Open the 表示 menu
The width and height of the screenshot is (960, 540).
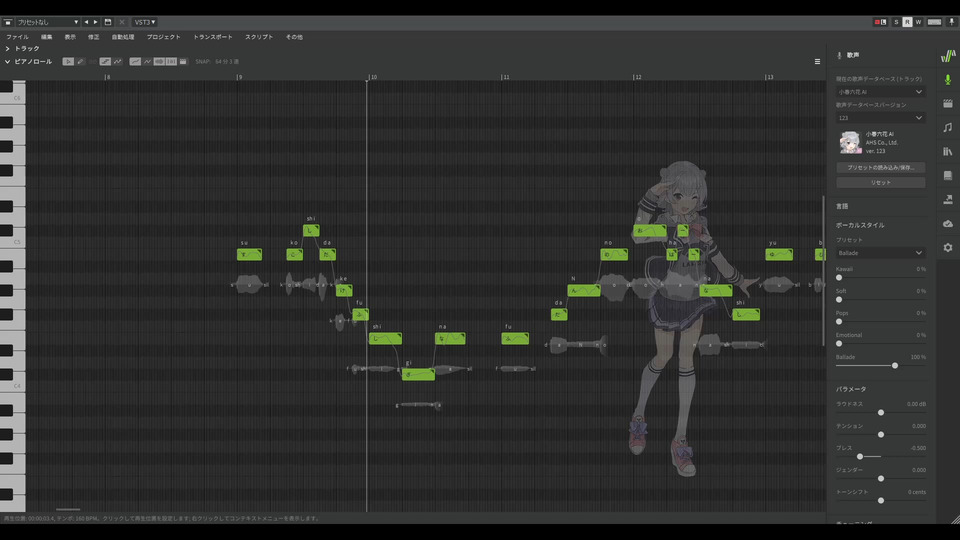click(70, 37)
